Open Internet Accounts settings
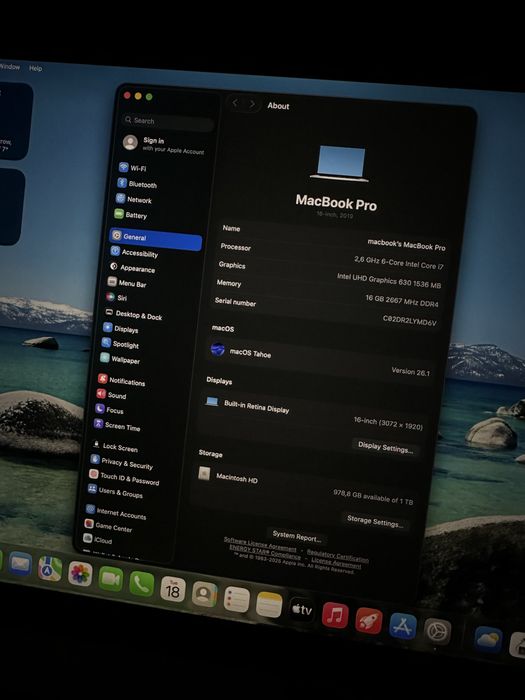The width and height of the screenshot is (525, 700). pos(116,512)
